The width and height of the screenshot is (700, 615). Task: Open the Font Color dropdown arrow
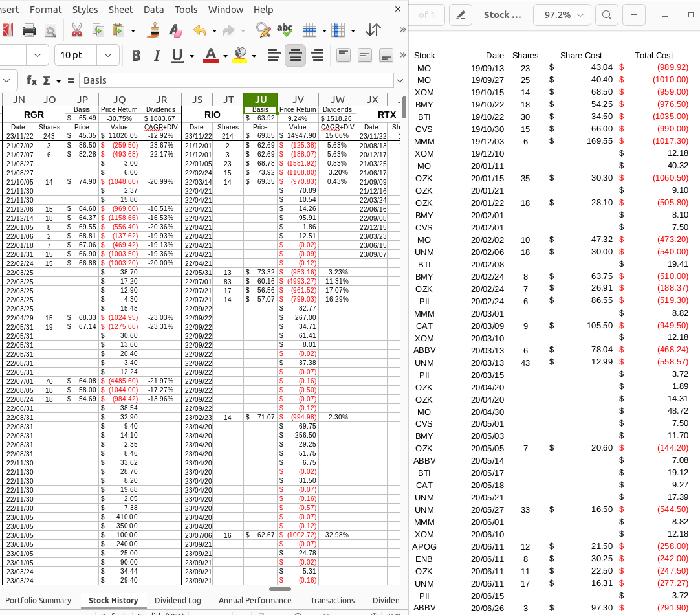(x=225, y=56)
